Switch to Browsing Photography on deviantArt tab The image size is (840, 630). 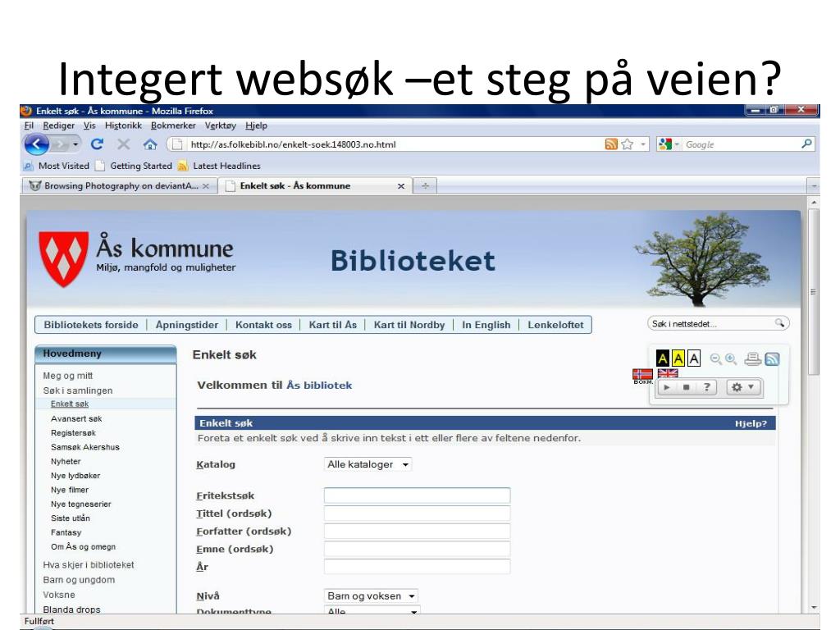119,186
